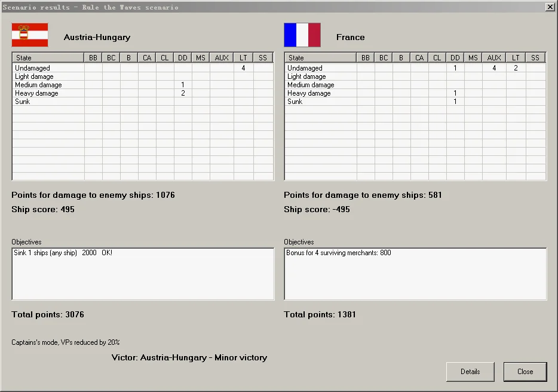The image size is (558, 392).
Task: Click the France nation name heading
Action: (351, 37)
